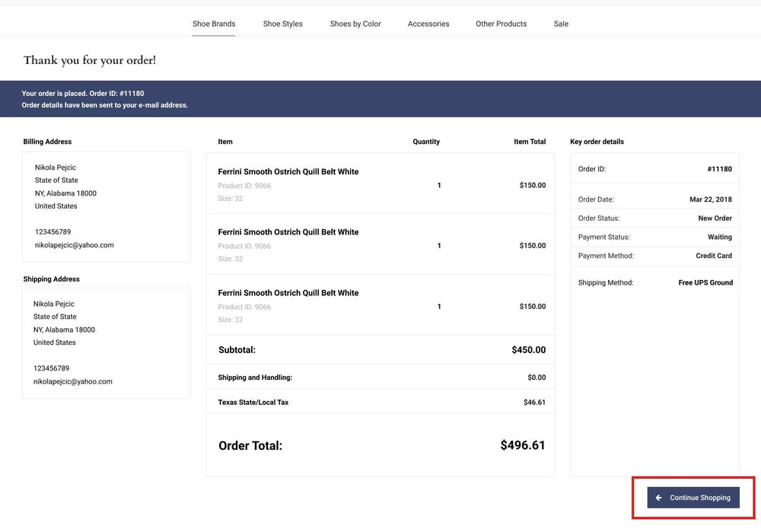Click the back arrow in Continue Shopping

pyautogui.click(x=658, y=498)
